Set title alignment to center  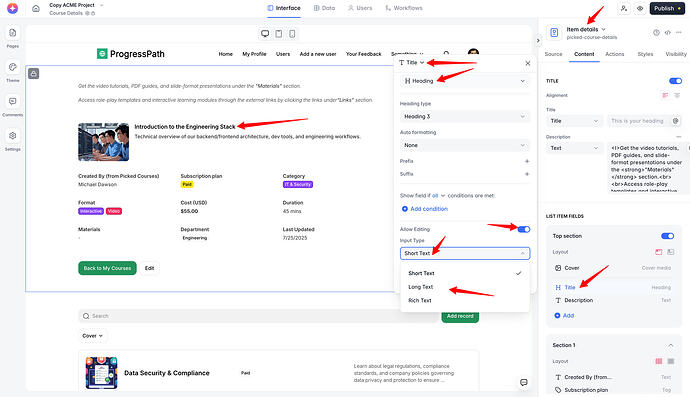pos(677,95)
